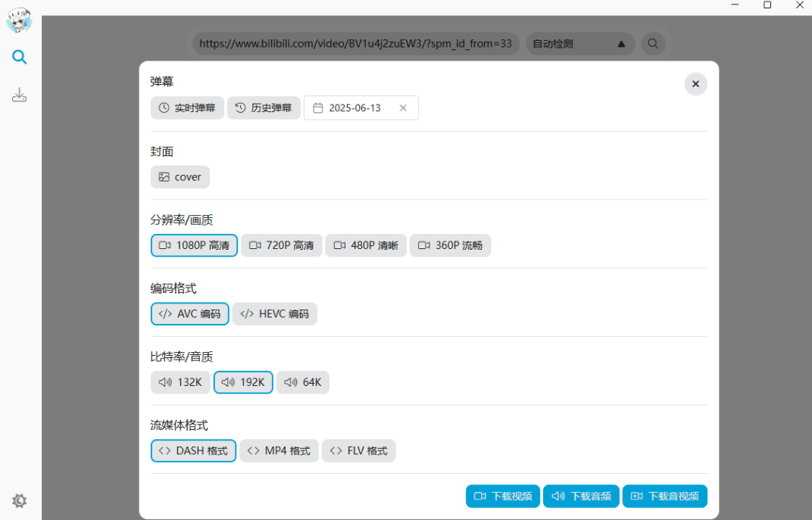The height and width of the screenshot is (520, 812).
Task: Click 下载音视频 button
Action: click(x=664, y=497)
